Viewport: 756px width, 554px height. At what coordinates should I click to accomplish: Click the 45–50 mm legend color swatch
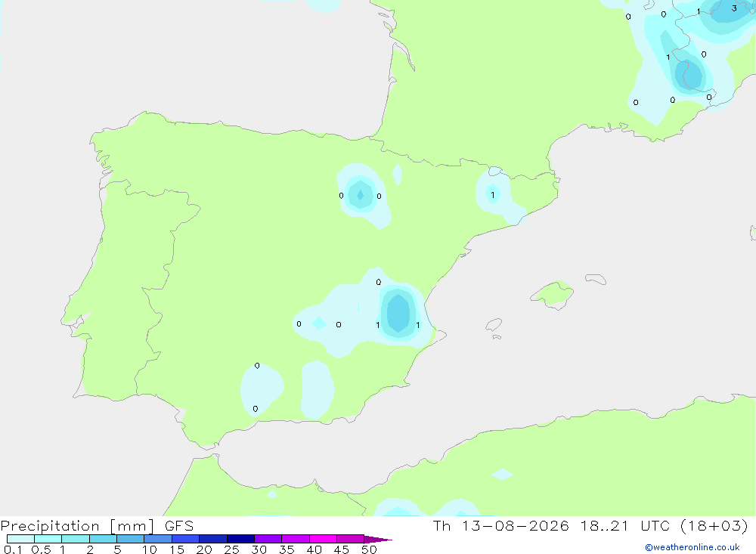pyautogui.click(x=351, y=539)
